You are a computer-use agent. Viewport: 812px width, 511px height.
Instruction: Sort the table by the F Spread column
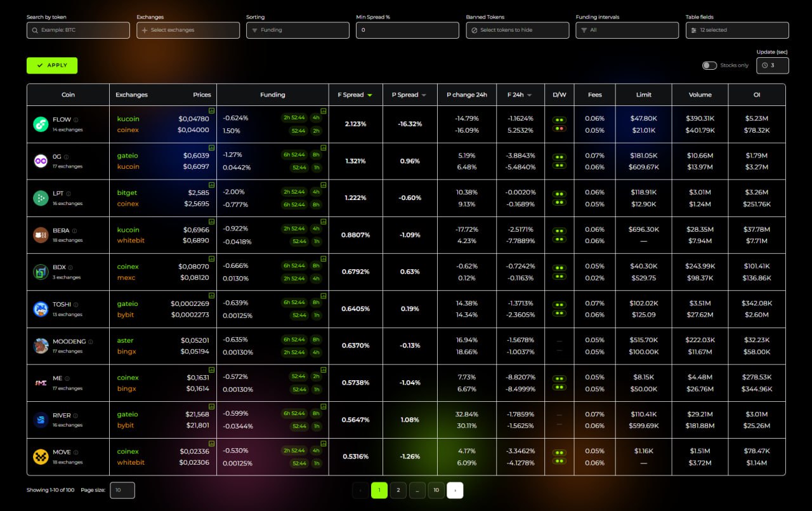355,95
